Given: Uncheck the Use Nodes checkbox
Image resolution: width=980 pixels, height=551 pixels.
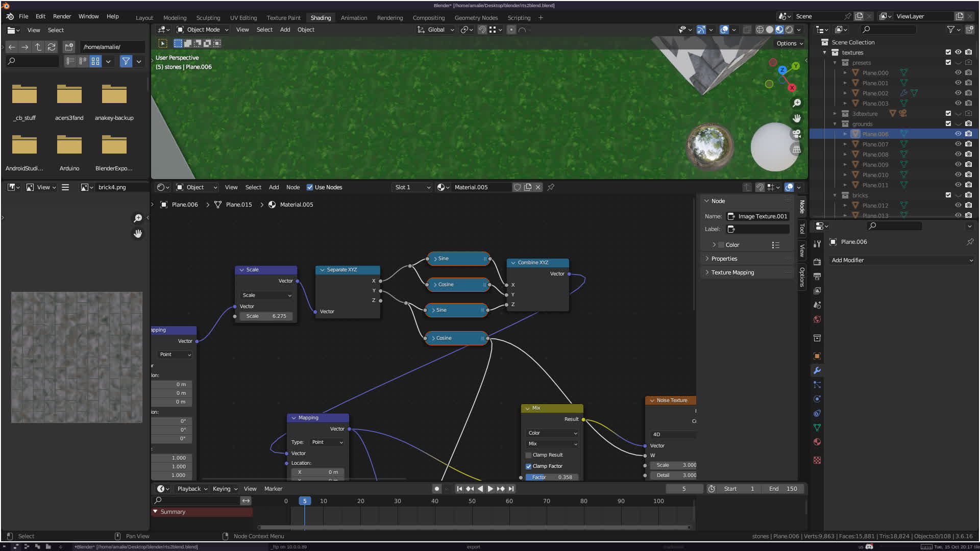Looking at the screenshot, I should pyautogui.click(x=310, y=187).
